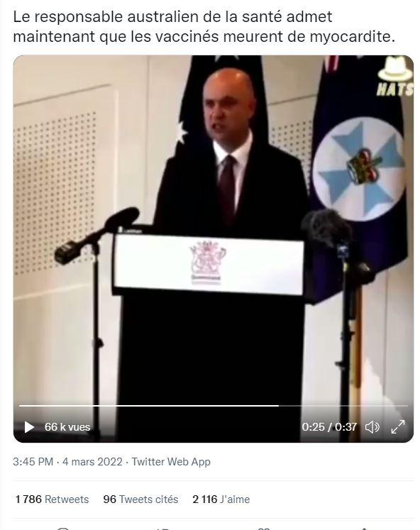
Task: Click the Queensland crest on the podium
Action: click(x=207, y=261)
